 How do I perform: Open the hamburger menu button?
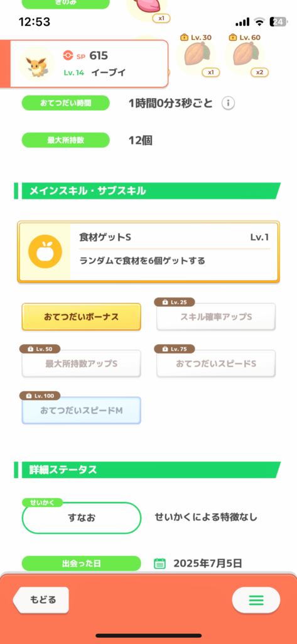(x=256, y=600)
